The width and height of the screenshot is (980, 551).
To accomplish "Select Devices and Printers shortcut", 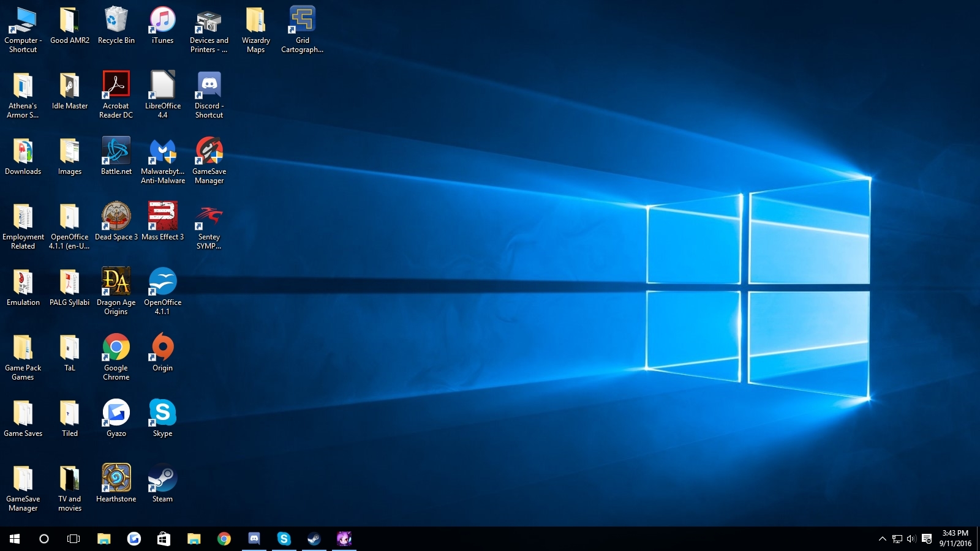I will tap(209, 29).
